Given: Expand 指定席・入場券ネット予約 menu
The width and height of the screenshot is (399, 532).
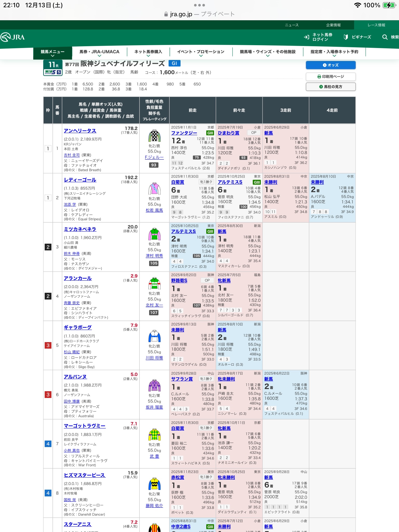Looking at the screenshot, I should [334, 53].
